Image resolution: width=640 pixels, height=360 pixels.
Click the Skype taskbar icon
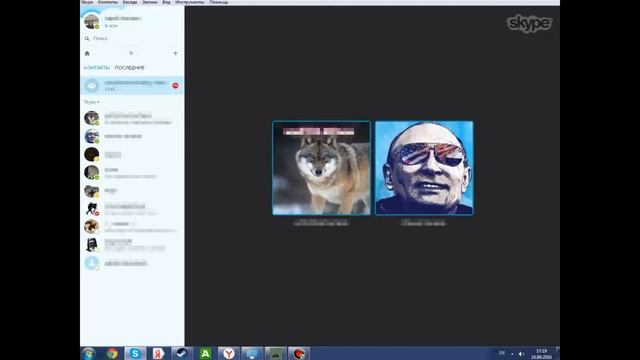tap(135, 353)
